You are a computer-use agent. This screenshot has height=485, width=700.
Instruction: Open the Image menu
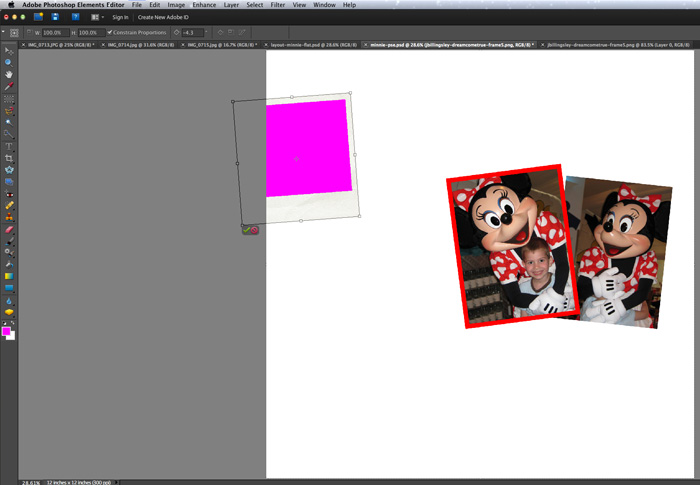[176, 4]
